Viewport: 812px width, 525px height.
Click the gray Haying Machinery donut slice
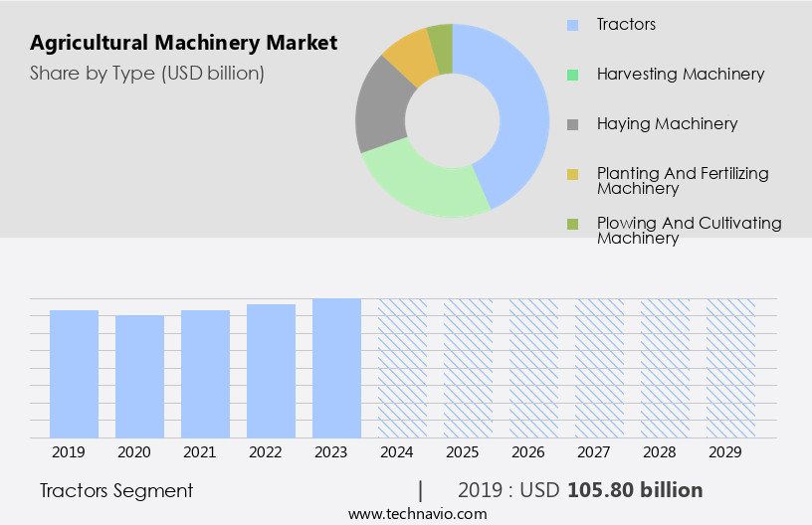point(380,106)
